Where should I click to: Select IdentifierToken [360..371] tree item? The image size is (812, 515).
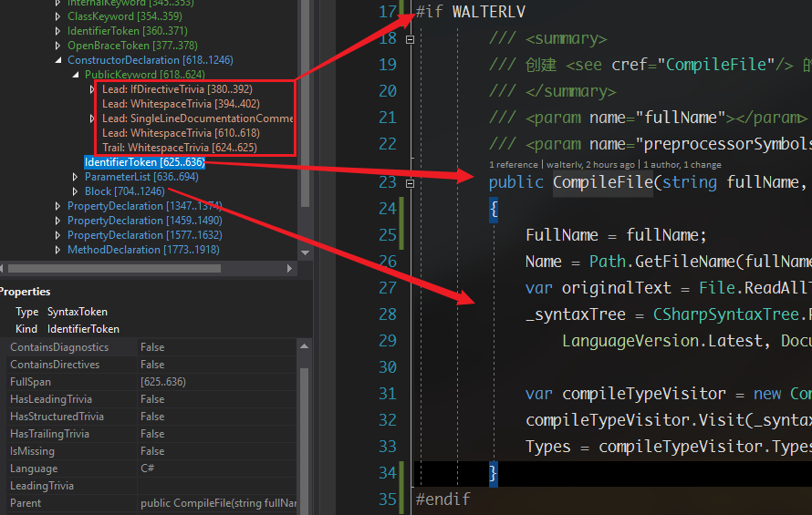point(128,31)
